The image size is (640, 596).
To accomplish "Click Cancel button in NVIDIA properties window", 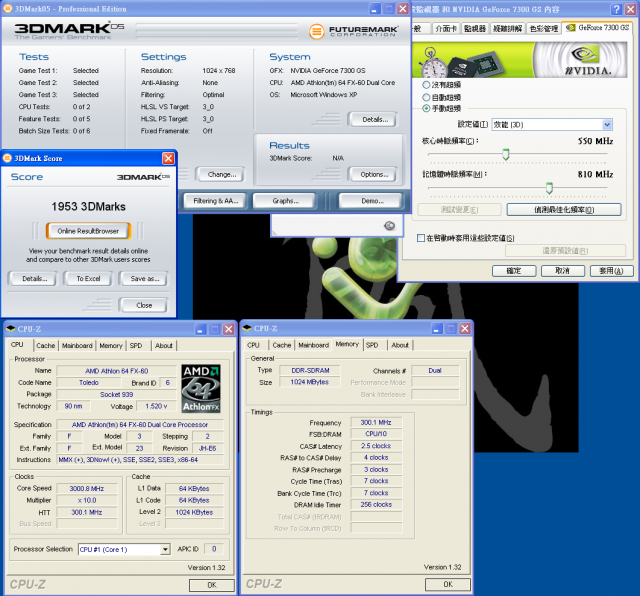I will (562, 271).
